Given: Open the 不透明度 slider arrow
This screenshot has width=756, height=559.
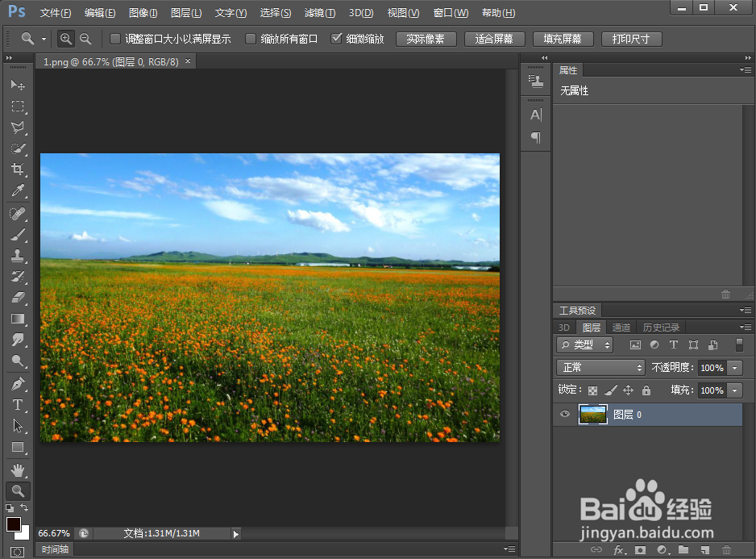Looking at the screenshot, I should pyautogui.click(x=735, y=368).
